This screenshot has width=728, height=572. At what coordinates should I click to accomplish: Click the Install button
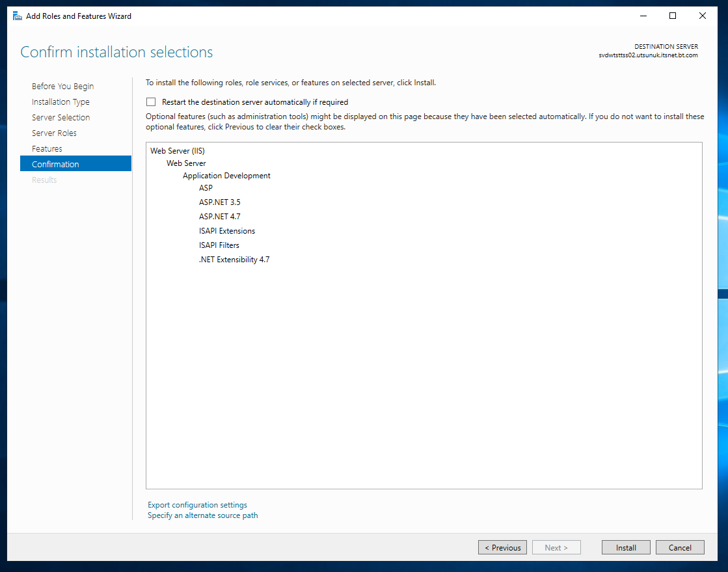626,547
